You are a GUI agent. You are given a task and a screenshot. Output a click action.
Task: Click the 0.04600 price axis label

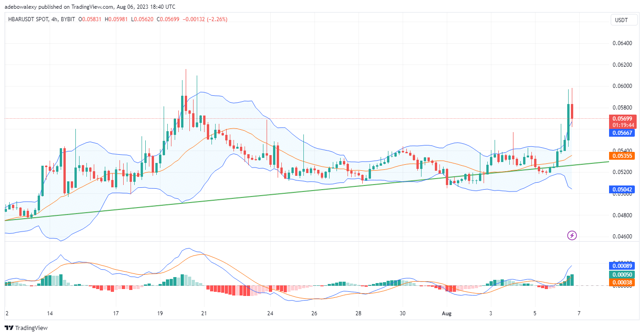[x=622, y=237]
